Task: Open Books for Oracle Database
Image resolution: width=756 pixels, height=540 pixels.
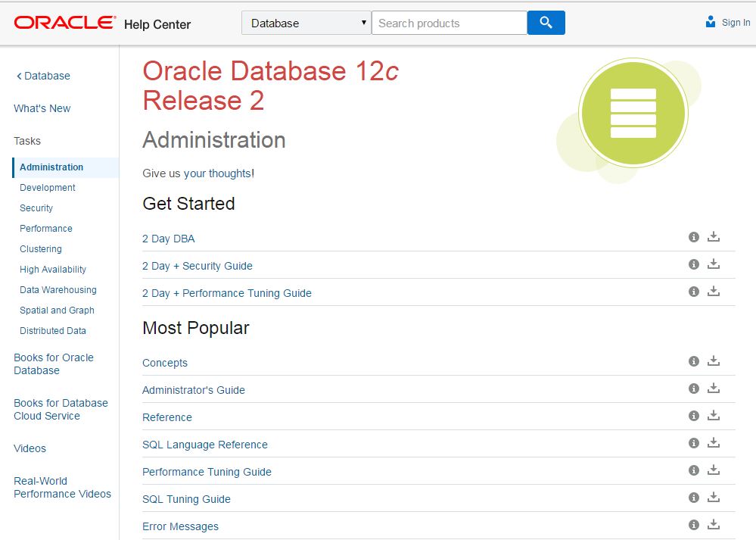Action: coord(54,364)
